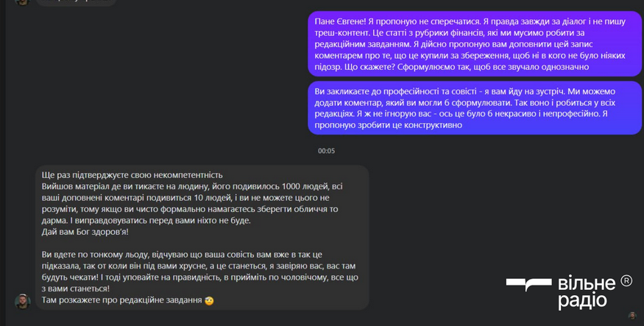
Task: Click the tiny seen-receipt avatar at bottom right
Action: [x=632, y=315]
